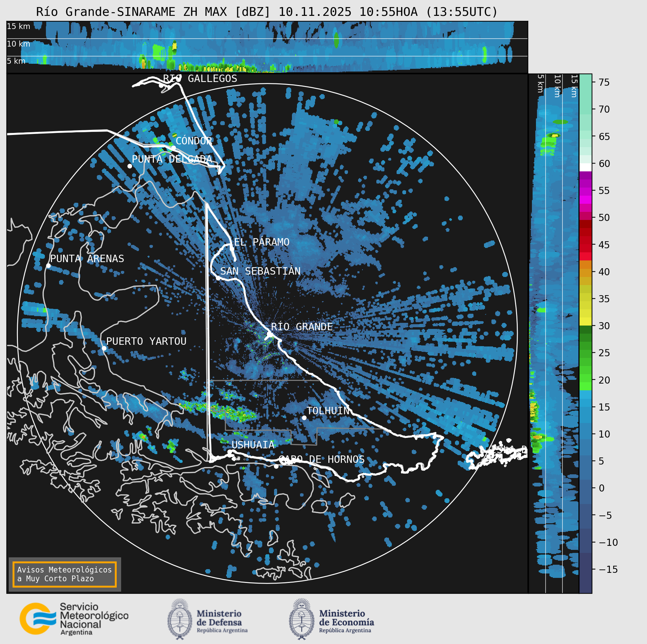The height and width of the screenshot is (644, 647).
Task: Click the 5 km label in right cross-section
Action: point(540,83)
